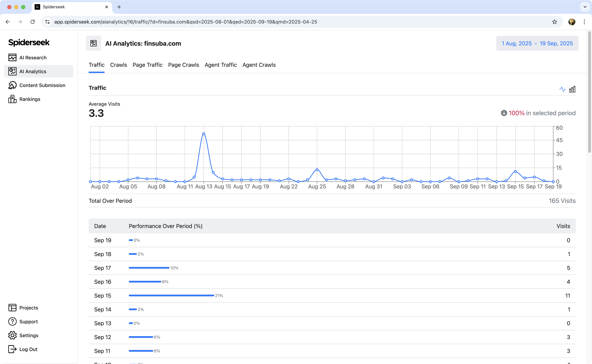The width and height of the screenshot is (592, 364).
Task: Click the down-arrow 100% change indicator
Action: [x=504, y=113]
